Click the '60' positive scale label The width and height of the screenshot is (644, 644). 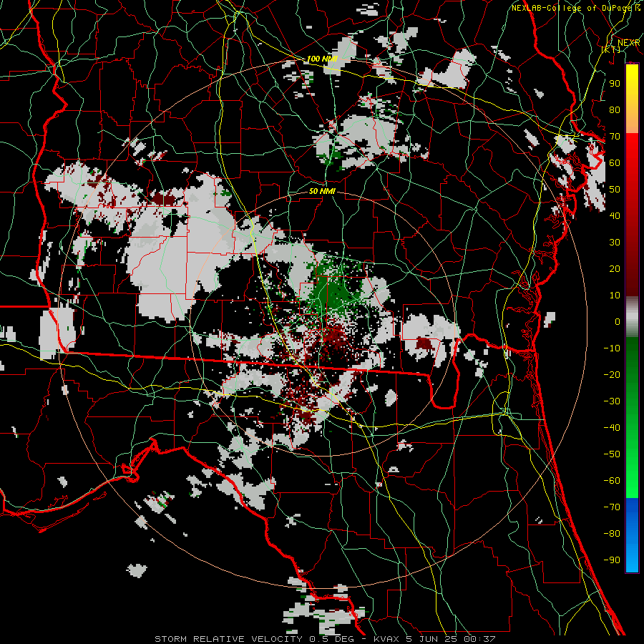tap(615, 162)
